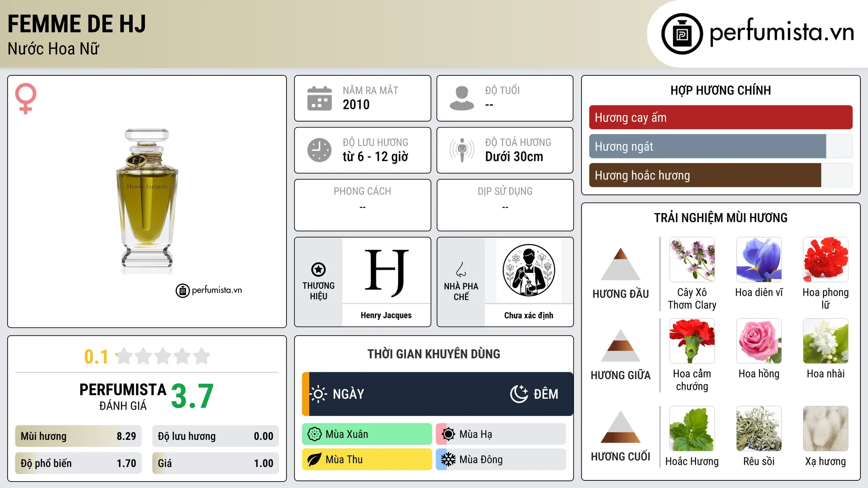Screen dimensions: 868x488
Task: Open the Hoa phong lữ note image
Action: 826,260
